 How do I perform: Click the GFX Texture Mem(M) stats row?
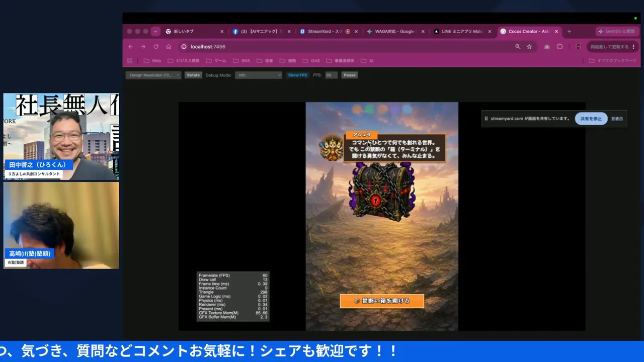point(233,313)
